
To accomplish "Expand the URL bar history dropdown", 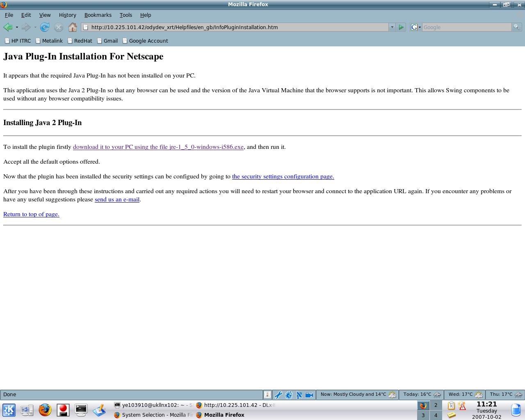I will tap(392, 27).
